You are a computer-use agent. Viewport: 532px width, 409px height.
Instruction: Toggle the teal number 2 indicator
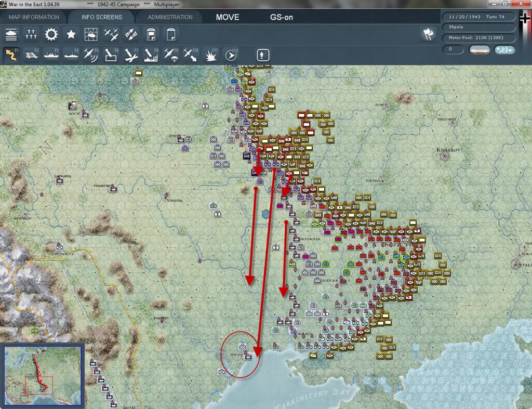coord(504,49)
